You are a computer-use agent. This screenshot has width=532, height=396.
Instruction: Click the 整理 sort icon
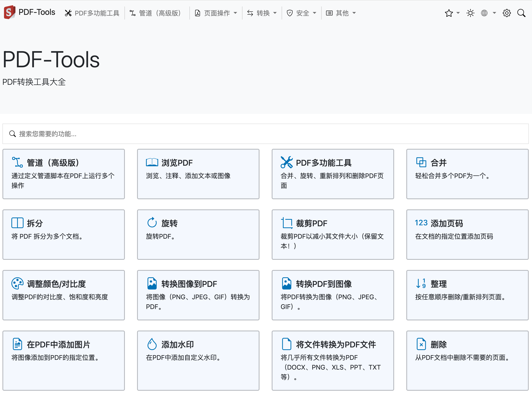[x=421, y=283]
